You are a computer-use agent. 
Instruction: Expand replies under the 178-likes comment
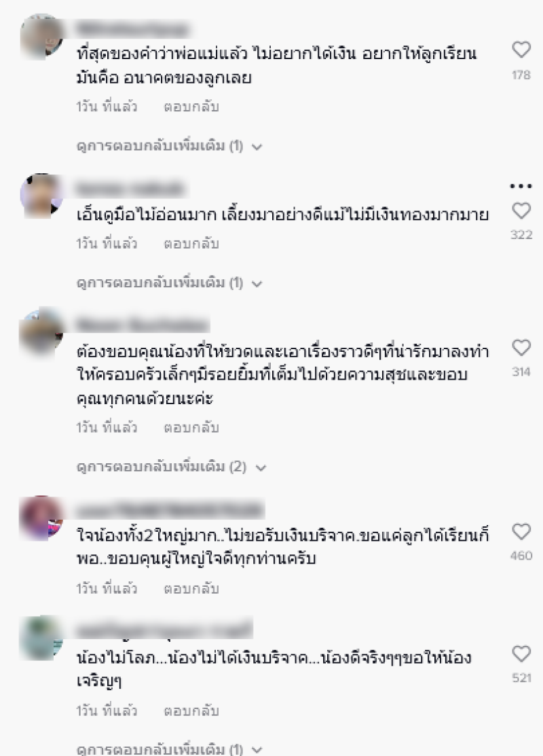pos(169,146)
